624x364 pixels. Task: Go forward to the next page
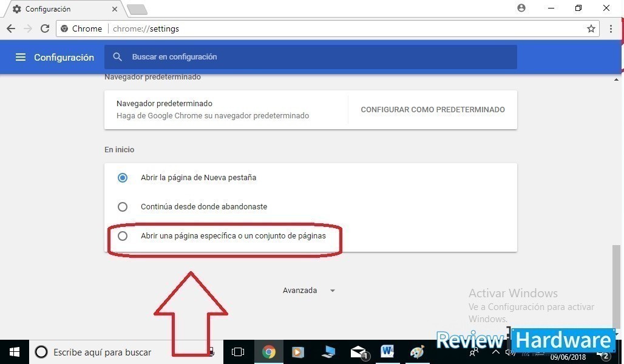click(28, 29)
